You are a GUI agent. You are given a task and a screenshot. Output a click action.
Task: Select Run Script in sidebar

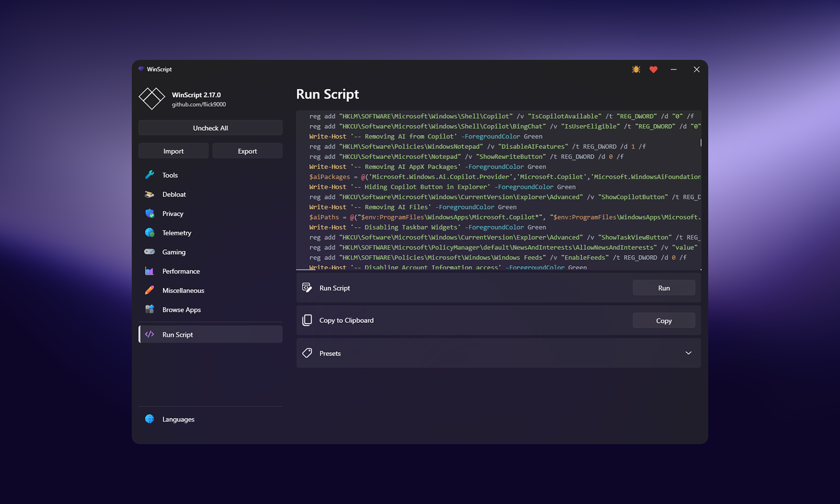click(x=211, y=334)
